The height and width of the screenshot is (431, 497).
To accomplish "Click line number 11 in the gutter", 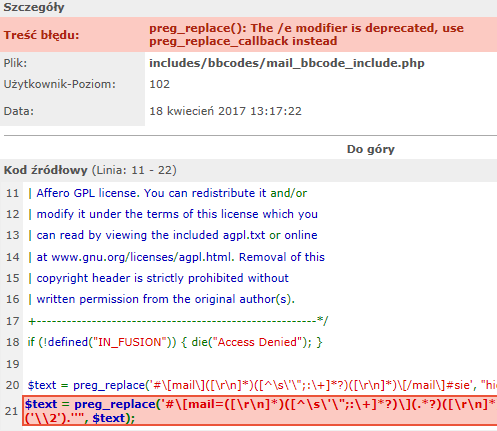I will click(13, 193).
